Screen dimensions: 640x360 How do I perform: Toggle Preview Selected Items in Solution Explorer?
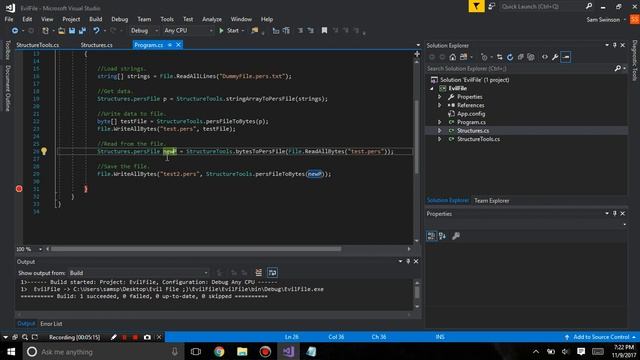[566, 57]
